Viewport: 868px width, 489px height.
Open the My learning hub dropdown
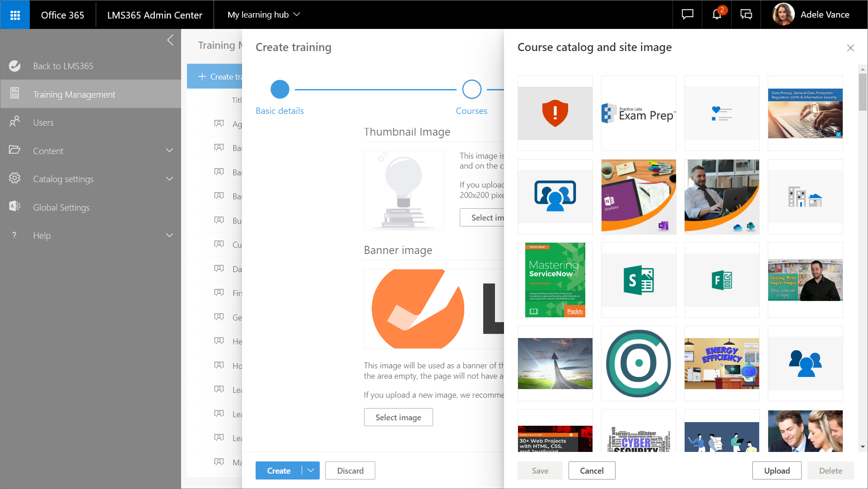[x=264, y=14]
